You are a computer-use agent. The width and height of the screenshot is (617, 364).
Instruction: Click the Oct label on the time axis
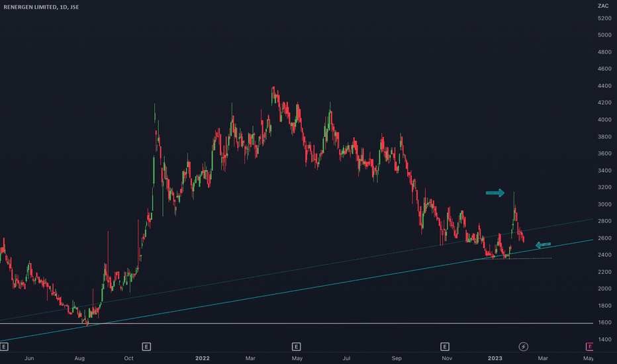128,358
